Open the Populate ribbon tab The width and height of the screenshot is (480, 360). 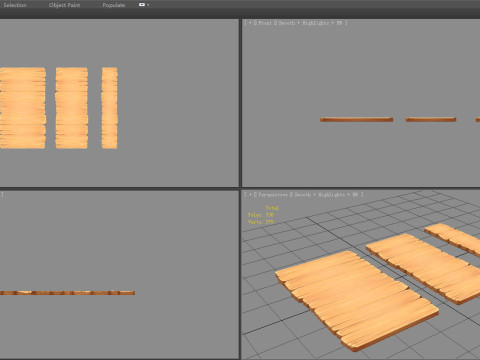(x=114, y=5)
